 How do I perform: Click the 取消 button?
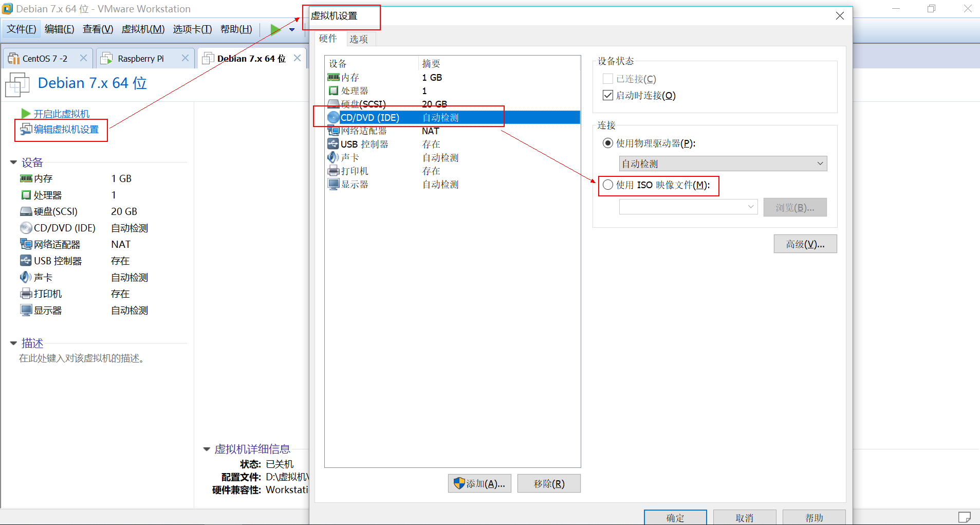pos(745,517)
